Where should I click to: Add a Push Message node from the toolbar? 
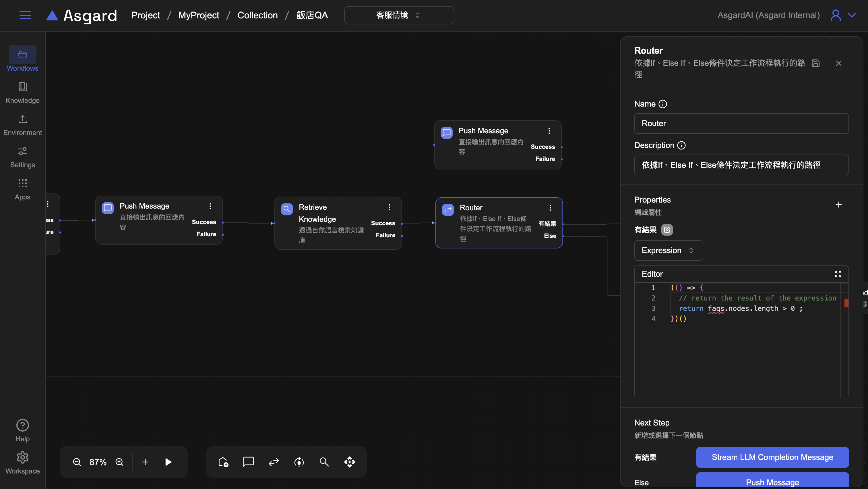248,462
